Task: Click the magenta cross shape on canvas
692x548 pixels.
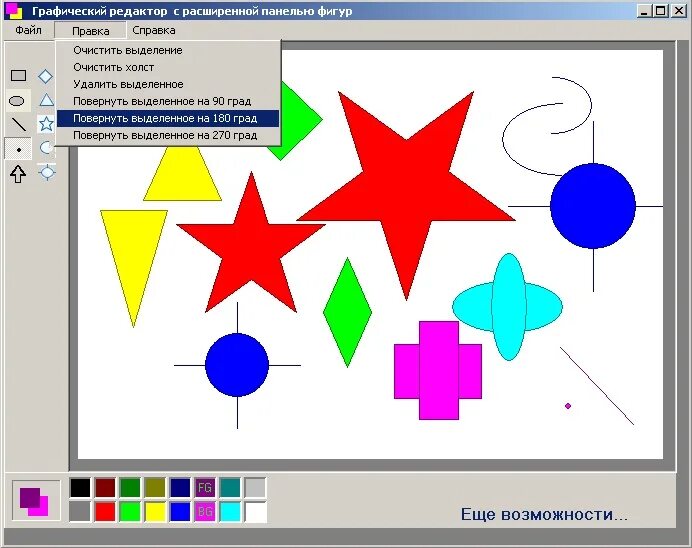Action: (x=438, y=371)
